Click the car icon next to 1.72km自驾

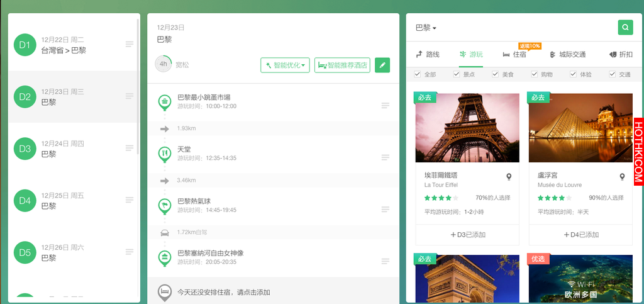tap(165, 232)
